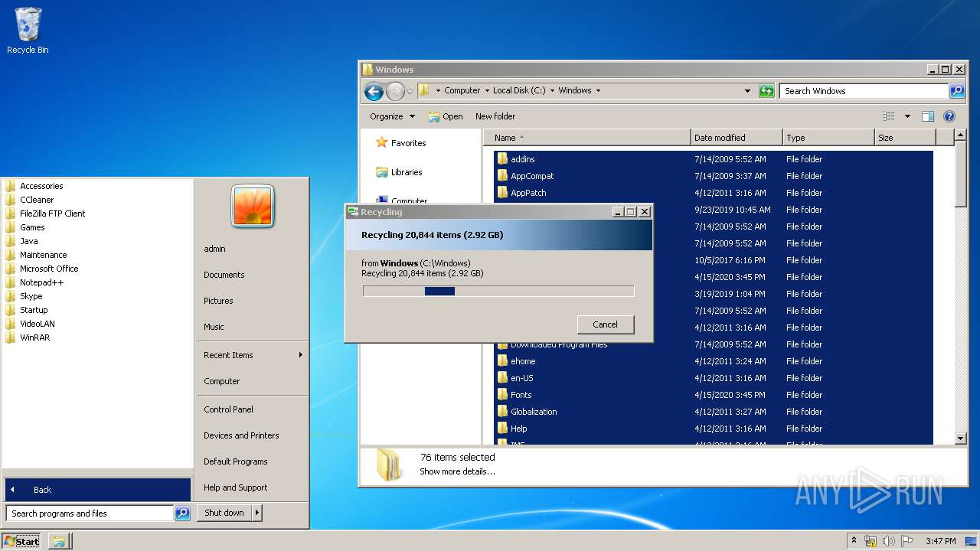Click the search icon in Start menu

tap(182, 514)
